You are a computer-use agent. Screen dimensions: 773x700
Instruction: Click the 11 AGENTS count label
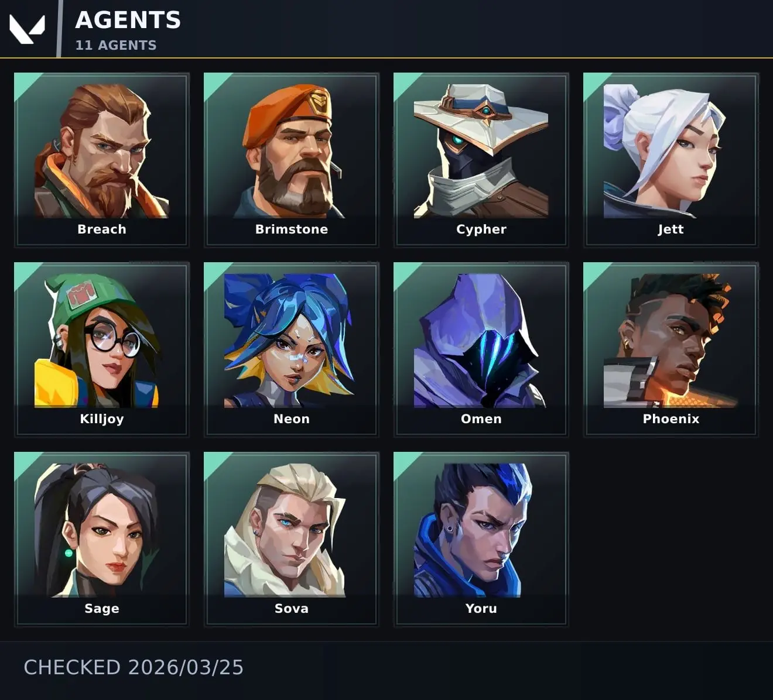(116, 45)
